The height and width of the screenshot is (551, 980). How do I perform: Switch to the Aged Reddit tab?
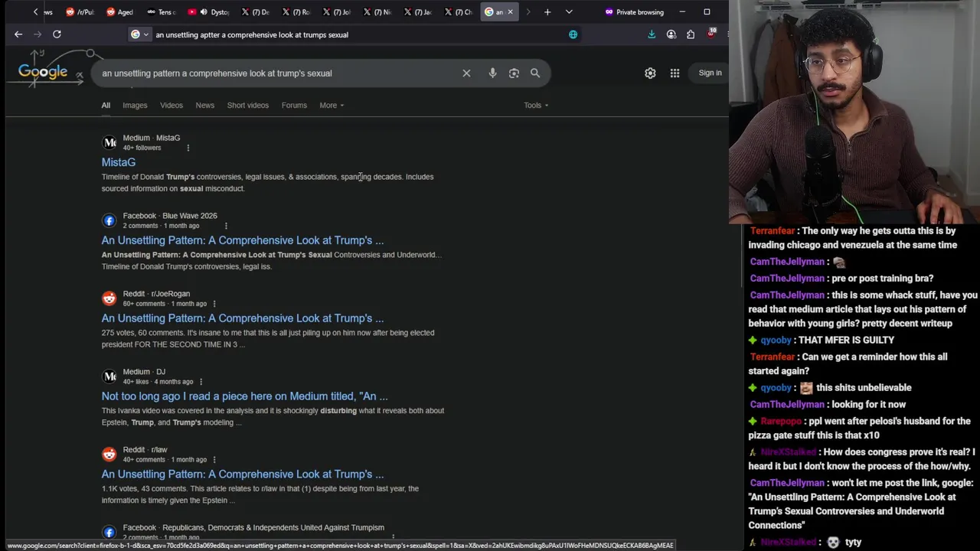coord(119,12)
